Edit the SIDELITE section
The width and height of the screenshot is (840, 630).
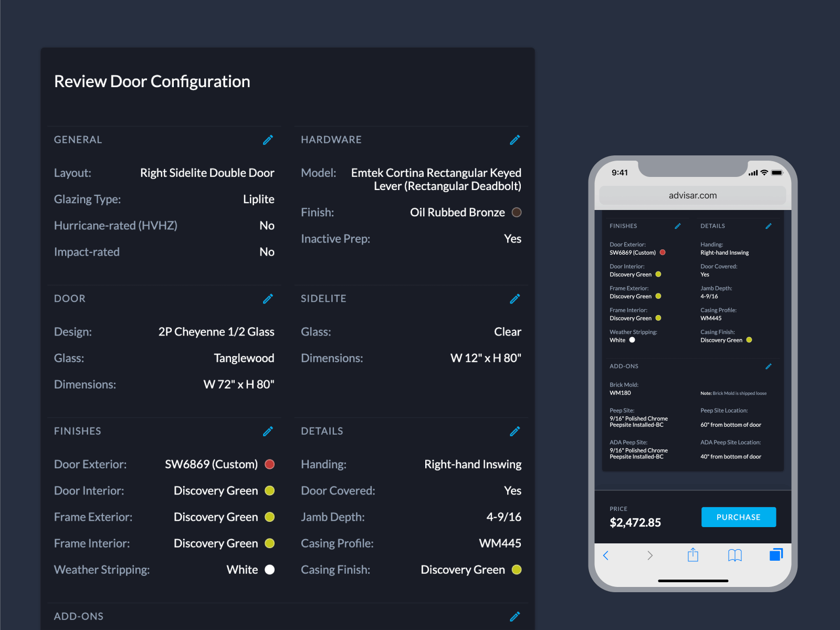click(x=514, y=298)
